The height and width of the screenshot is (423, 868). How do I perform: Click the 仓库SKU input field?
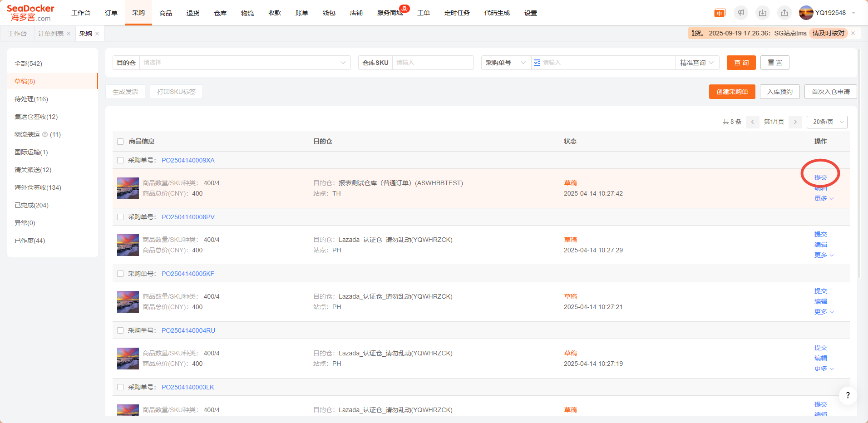pos(432,63)
